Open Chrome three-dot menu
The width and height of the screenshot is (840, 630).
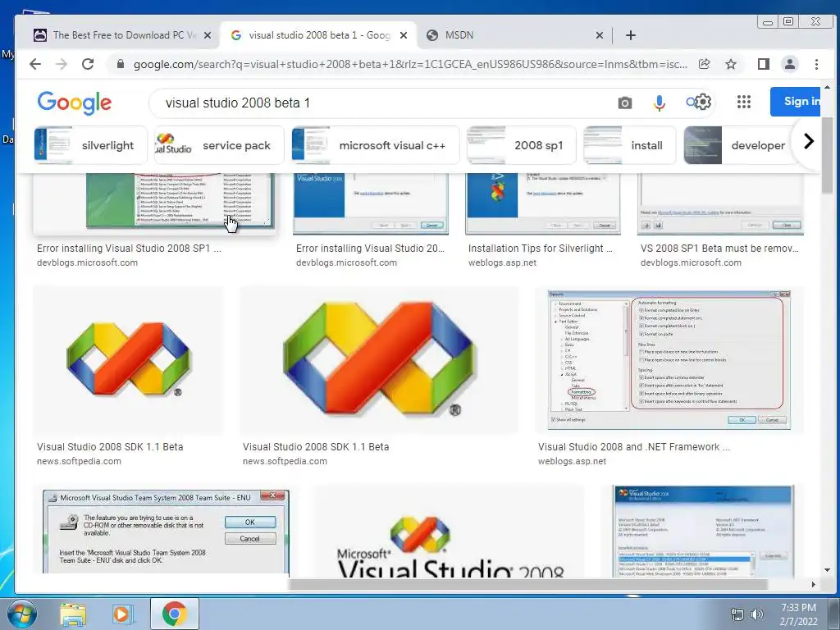tap(816, 64)
